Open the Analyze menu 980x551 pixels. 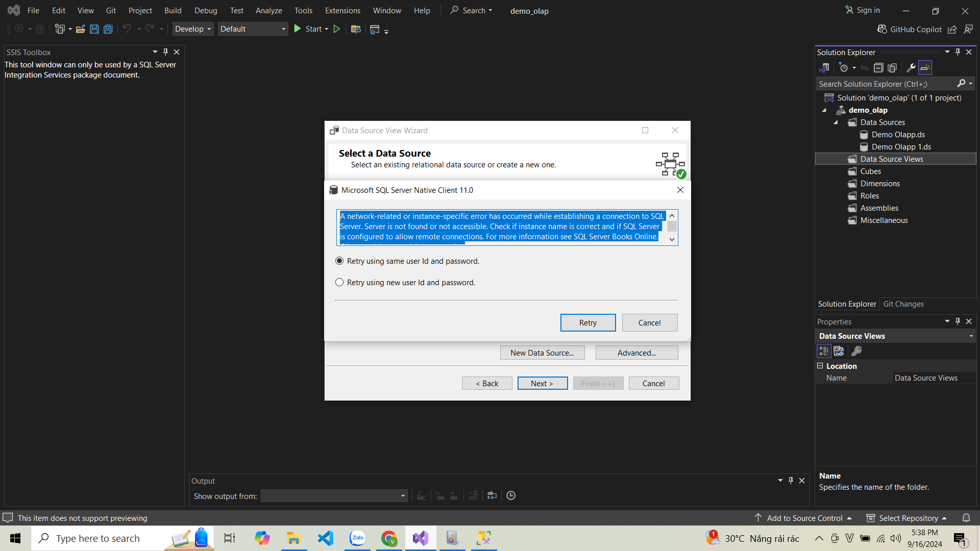coord(269,10)
